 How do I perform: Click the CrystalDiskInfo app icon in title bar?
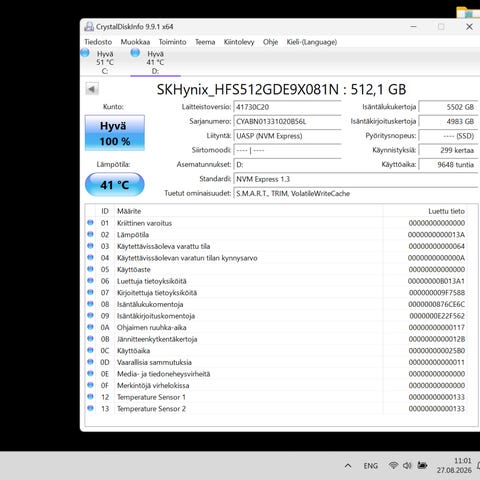pyautogui.click(x=89, y=27)
